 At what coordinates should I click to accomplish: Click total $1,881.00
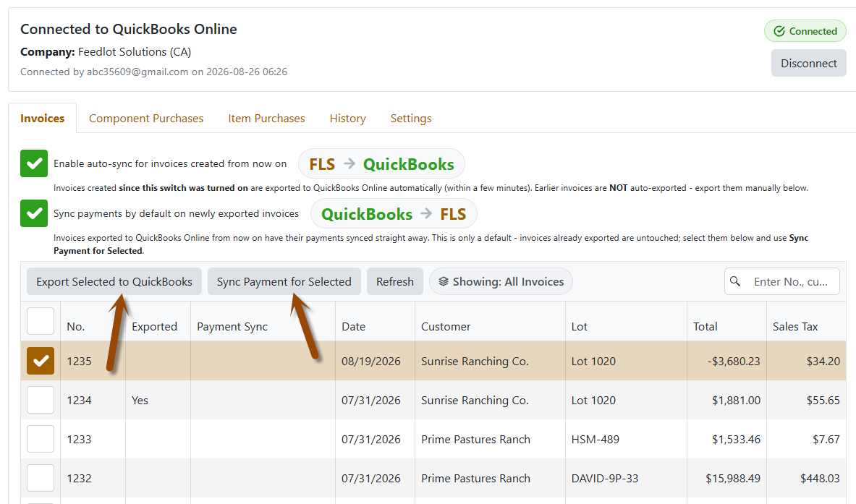point(736,400)
